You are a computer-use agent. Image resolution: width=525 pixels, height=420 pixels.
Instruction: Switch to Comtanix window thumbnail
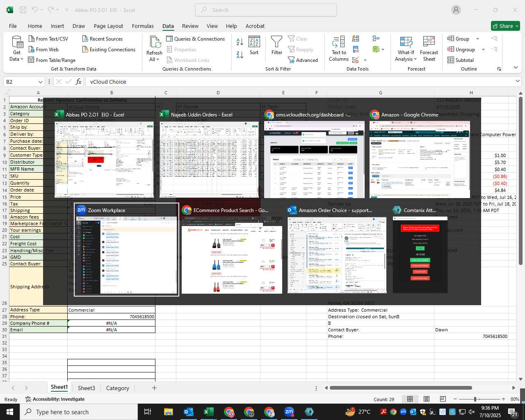coord(420,249)
